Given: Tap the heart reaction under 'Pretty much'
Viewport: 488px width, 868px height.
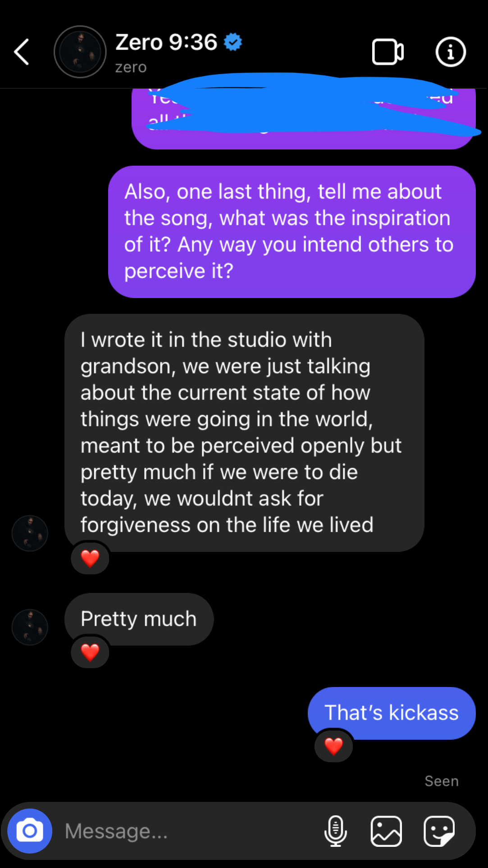Looking at the screenshot, I should pos(90,652).
